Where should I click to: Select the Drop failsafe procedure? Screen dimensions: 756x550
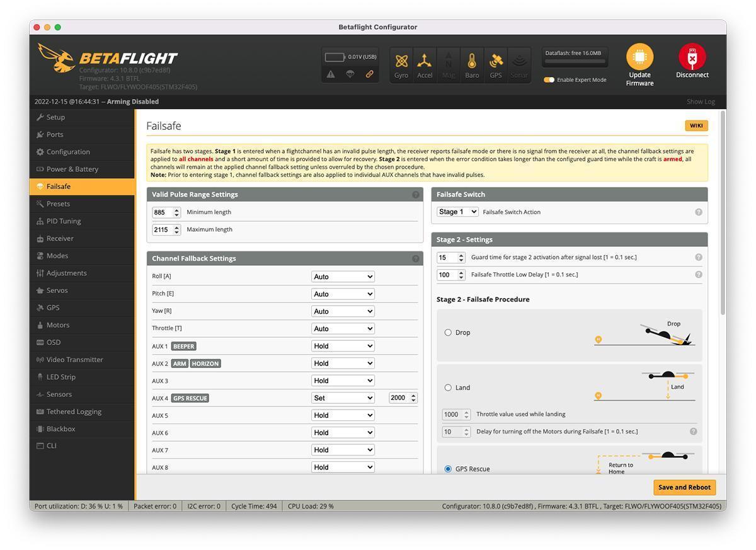click(x=448, y=333)
